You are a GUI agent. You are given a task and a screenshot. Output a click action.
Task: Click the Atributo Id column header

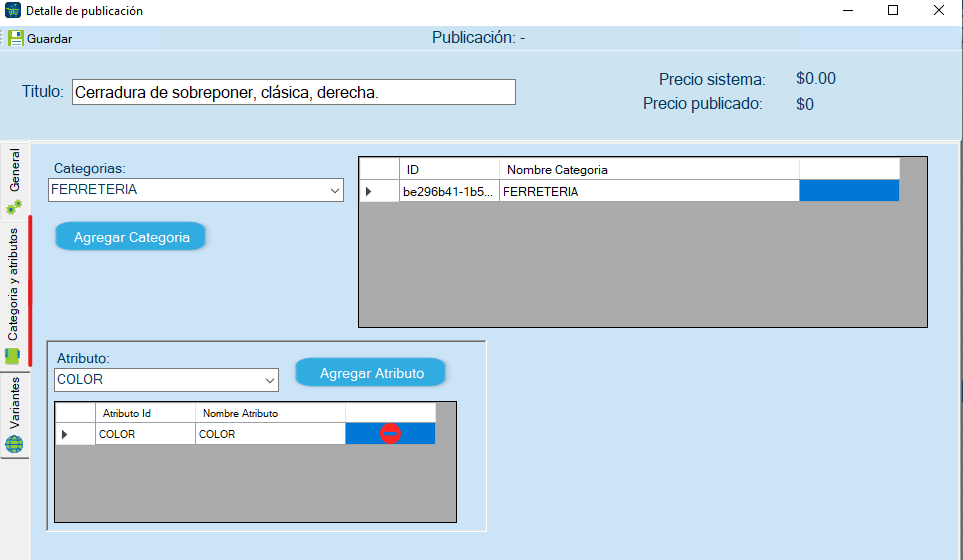point(146,413)
